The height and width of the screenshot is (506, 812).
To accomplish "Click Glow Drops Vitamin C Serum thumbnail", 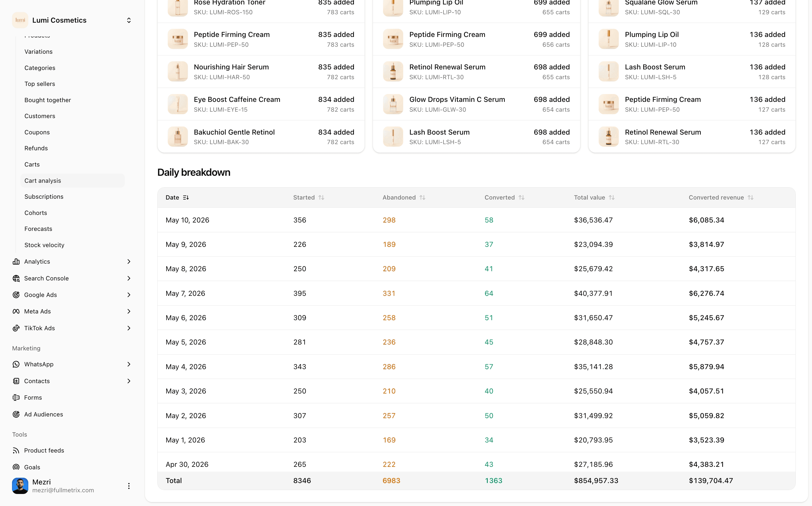I will coord(393,104).
